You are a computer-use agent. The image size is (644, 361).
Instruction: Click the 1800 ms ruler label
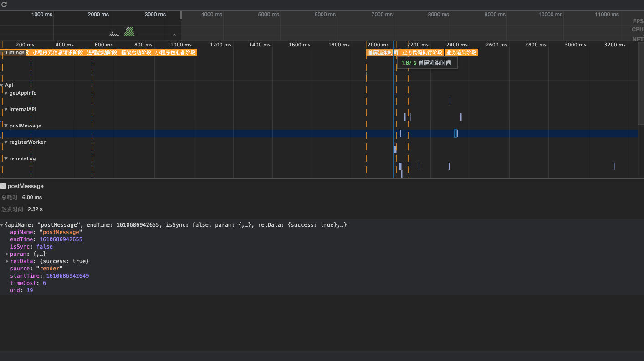[x=339, y=45]
